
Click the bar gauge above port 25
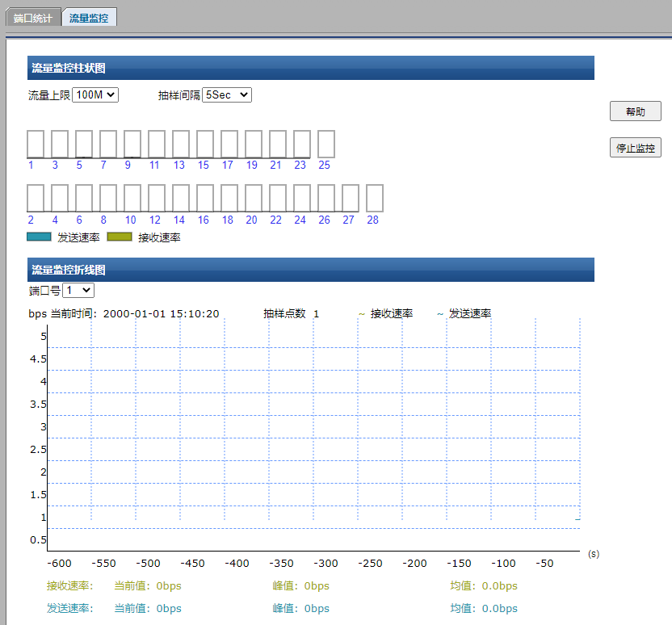[x=326, y=145]
